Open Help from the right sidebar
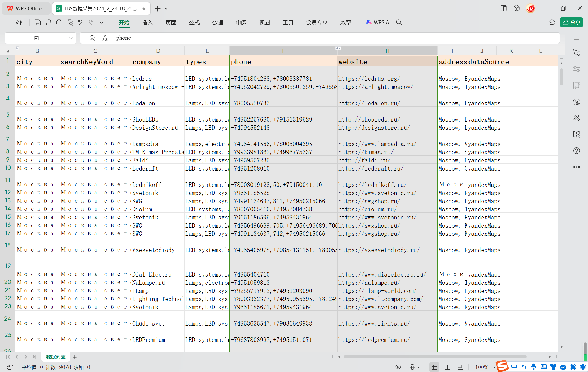The width and height of the screenshot is (588, 372). [577, 151]
